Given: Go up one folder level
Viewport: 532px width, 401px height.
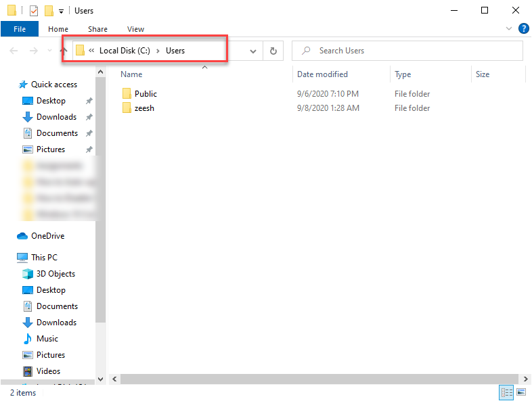Looking at the screenshot, I should pyautogui.click(x=64, y=51).
